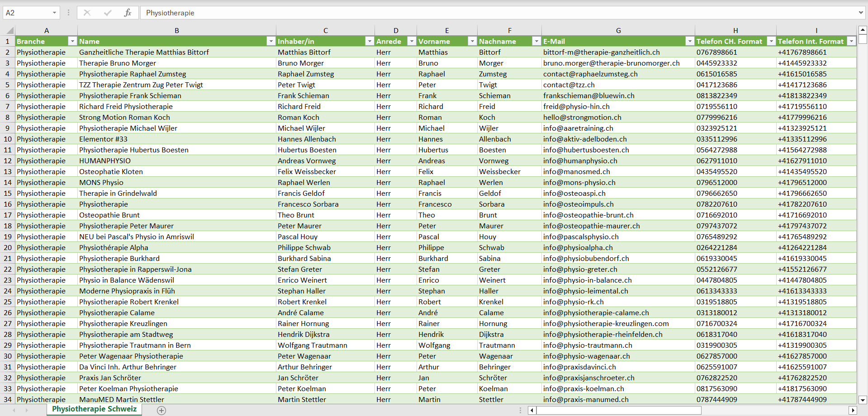Image resolution: width=868 pixels, height=416 pixels.
Task: Select the cell '+41552126677'
Action: pos(816,269)
